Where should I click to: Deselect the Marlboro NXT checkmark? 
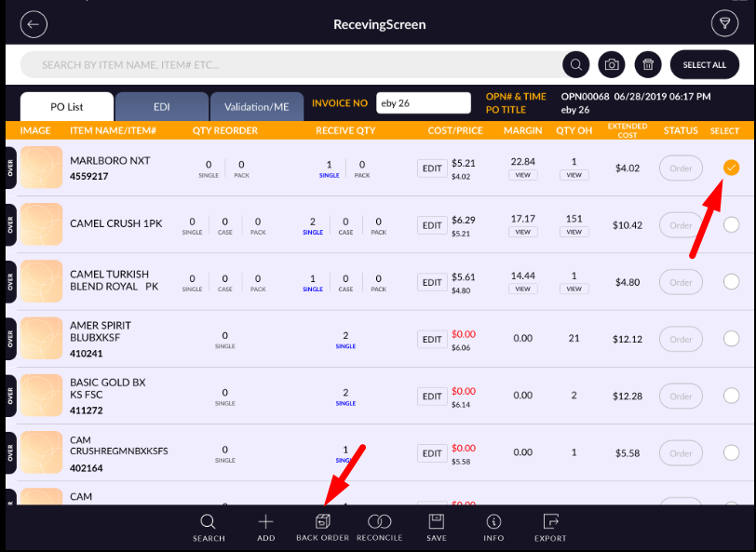click(x=731, y=168)
